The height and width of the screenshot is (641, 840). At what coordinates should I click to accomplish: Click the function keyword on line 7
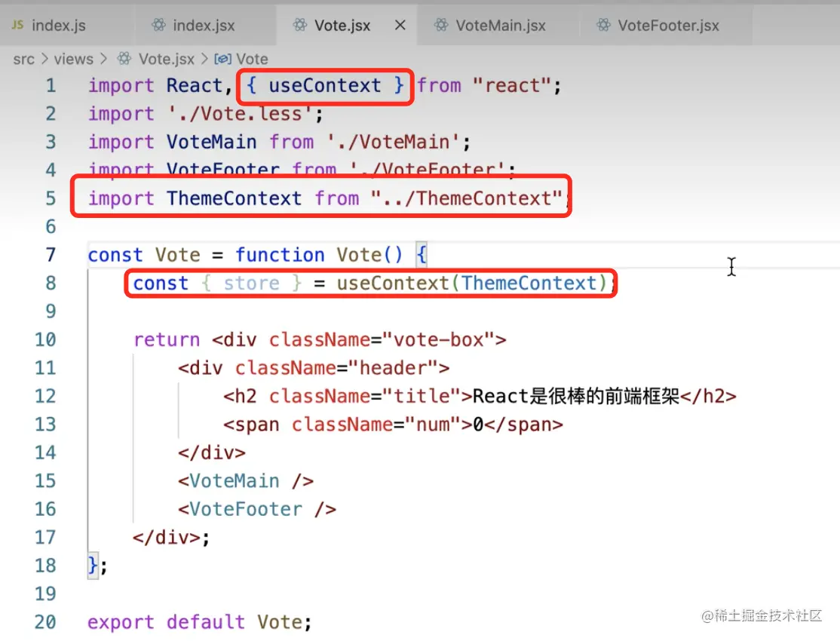click(280, 255)
